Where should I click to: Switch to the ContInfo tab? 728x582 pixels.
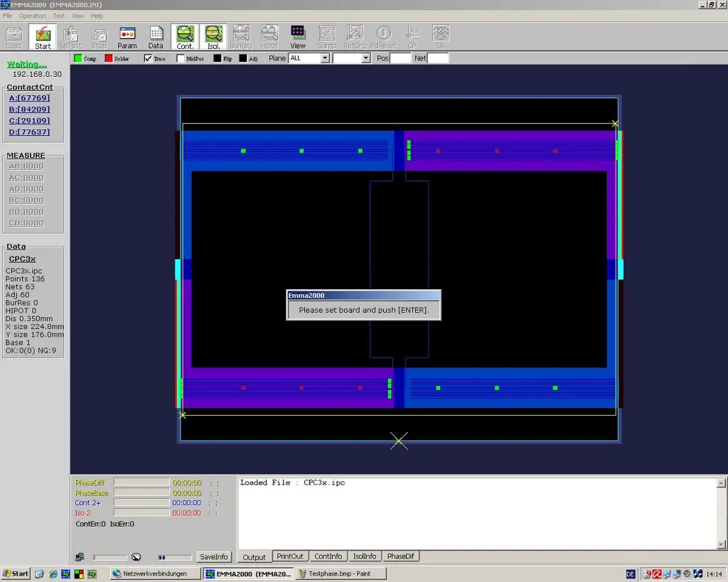pyautogui.click(x=328, y=556)
